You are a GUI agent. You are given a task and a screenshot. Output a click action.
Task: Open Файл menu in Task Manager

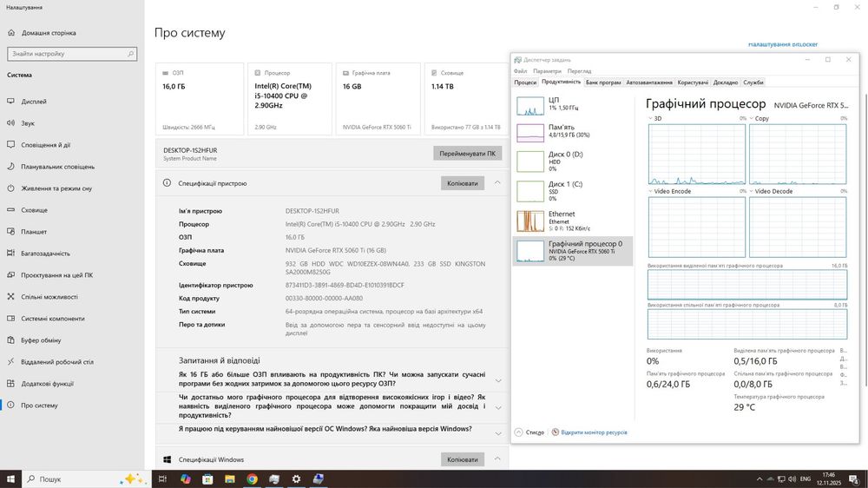(520, 71)
